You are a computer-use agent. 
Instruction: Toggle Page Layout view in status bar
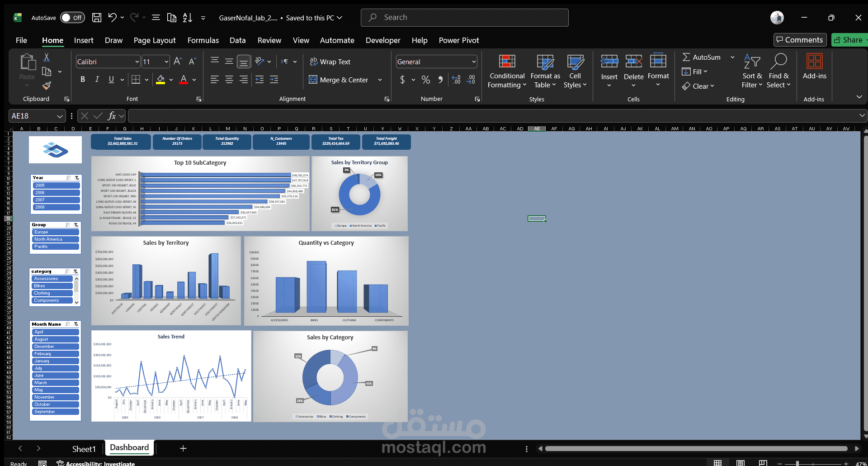click(x=740, y=463)
